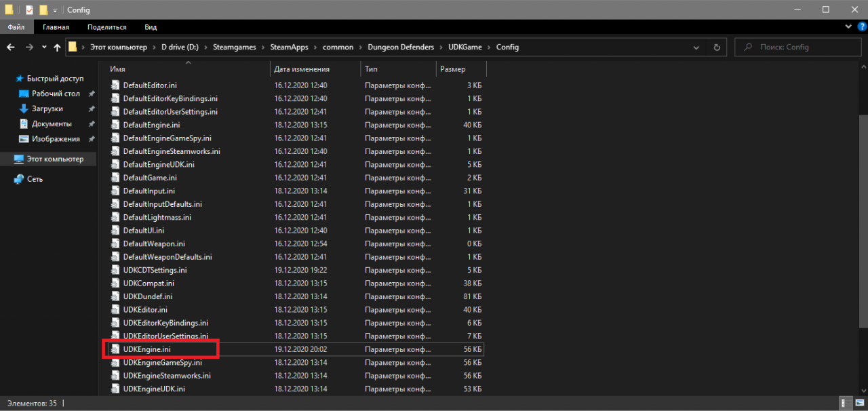Switch to the Вид ribbon tab
This screenshot has width=868, height=411.
151,27
